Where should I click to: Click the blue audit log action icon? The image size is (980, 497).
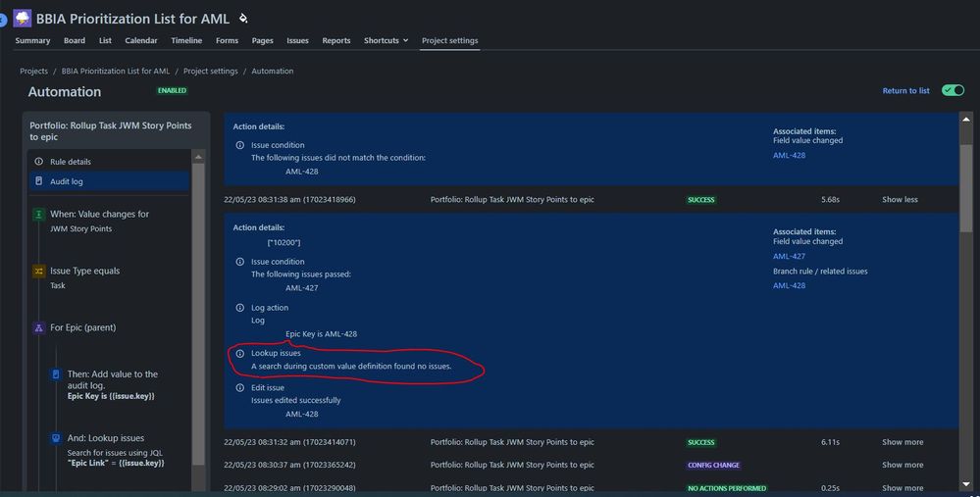[56, 374]
